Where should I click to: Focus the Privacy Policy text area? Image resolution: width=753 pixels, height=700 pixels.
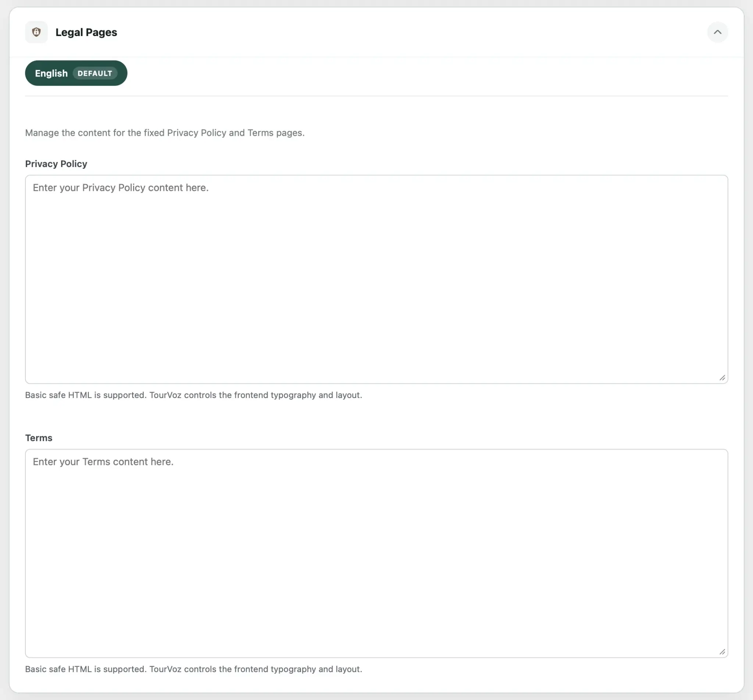coord(376,279)
